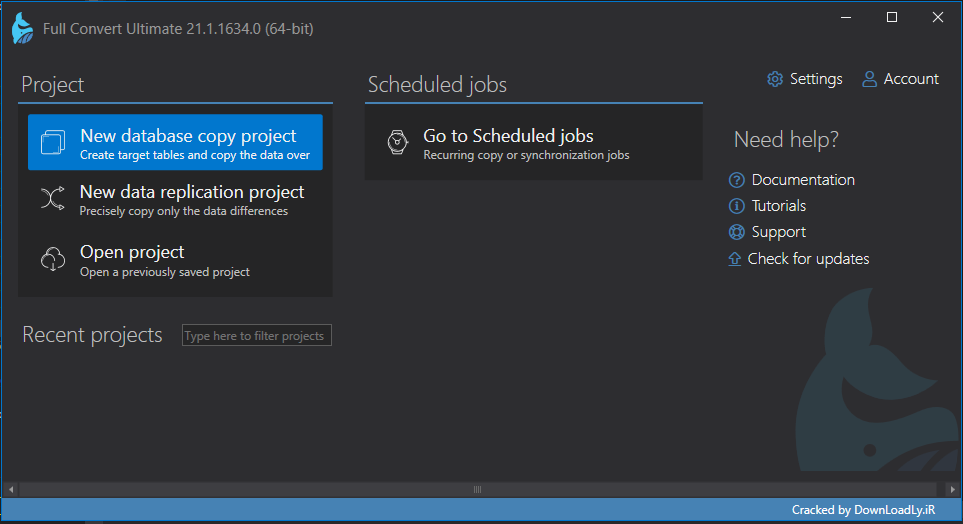This screenshot has height=524, width=963.
Task: Click the horizontal scrollbar left arrow
Action: click(11, 490)
